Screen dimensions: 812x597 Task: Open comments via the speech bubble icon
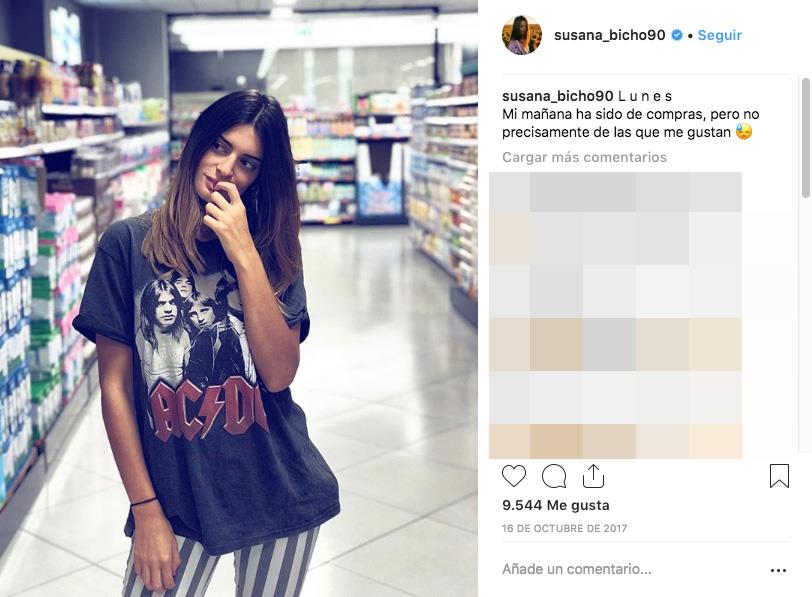[554, 476]
